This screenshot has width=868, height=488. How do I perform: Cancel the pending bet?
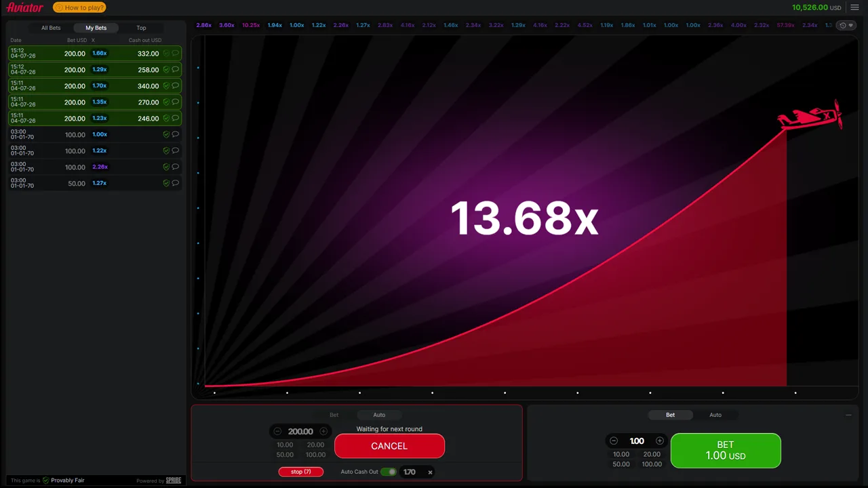tap(389, 446)
